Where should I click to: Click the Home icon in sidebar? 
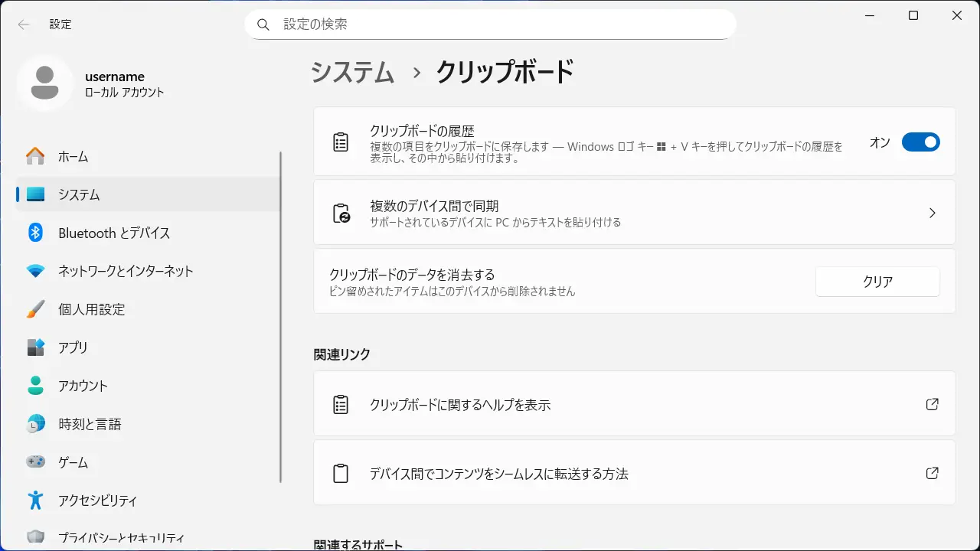(x=35, y=156)
